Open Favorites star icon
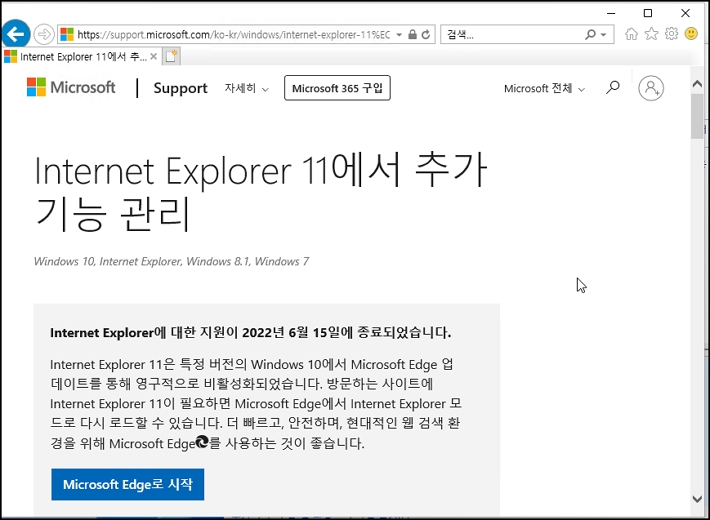Screen dimensions: 710x520 [x=652, y=34]
